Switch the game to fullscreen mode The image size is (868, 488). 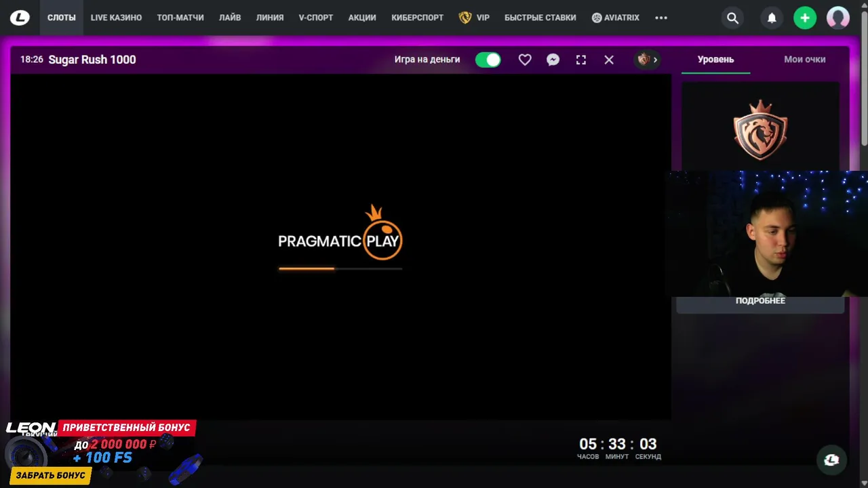coord(581,60)
